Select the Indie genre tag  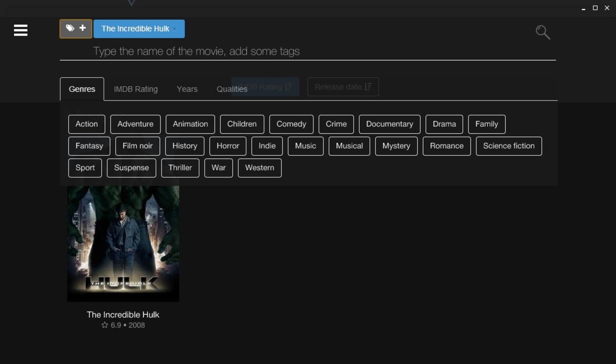pos(267,146)
